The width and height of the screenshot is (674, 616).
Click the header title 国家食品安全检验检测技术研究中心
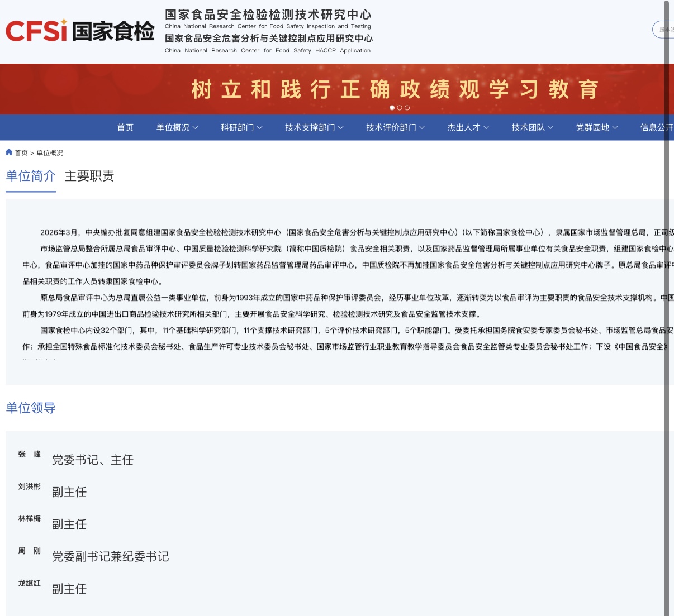pos(268,15)
